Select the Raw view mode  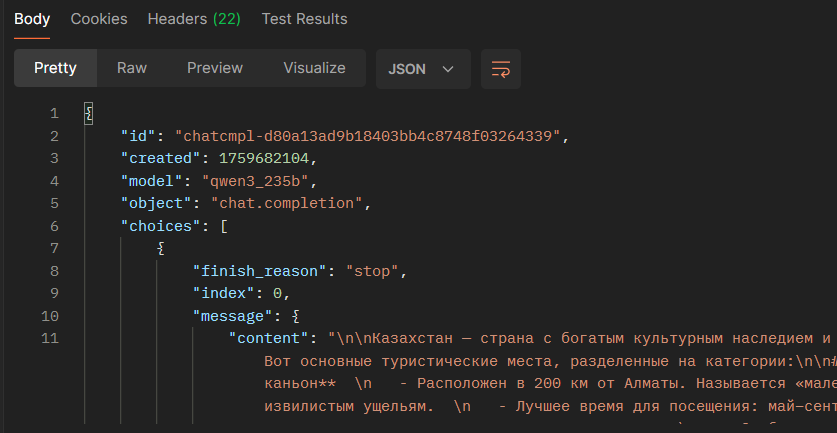tap(132, 68)
